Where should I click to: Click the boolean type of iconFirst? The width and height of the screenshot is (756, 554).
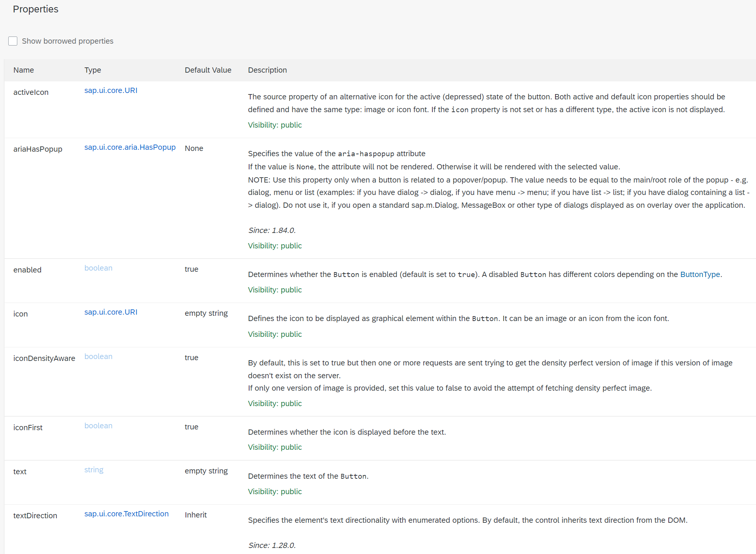pos(98,426)
